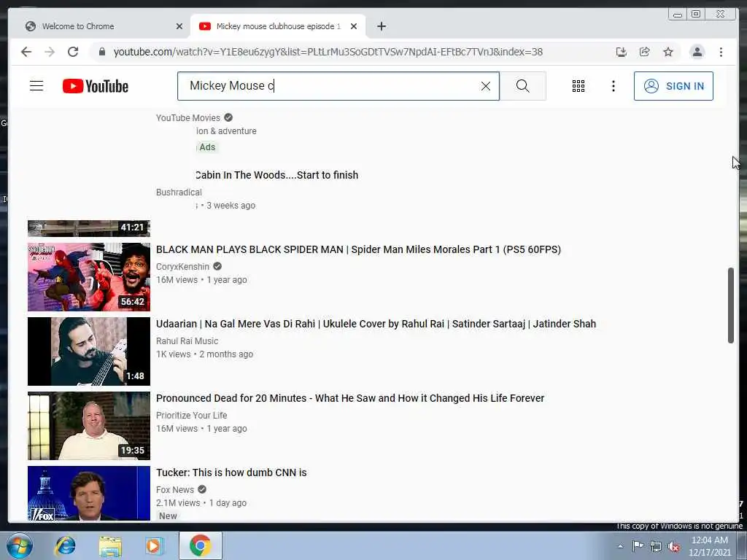Click the Chrome taskbar icon
Screen dimensions: 747x560
pos(200,545)
